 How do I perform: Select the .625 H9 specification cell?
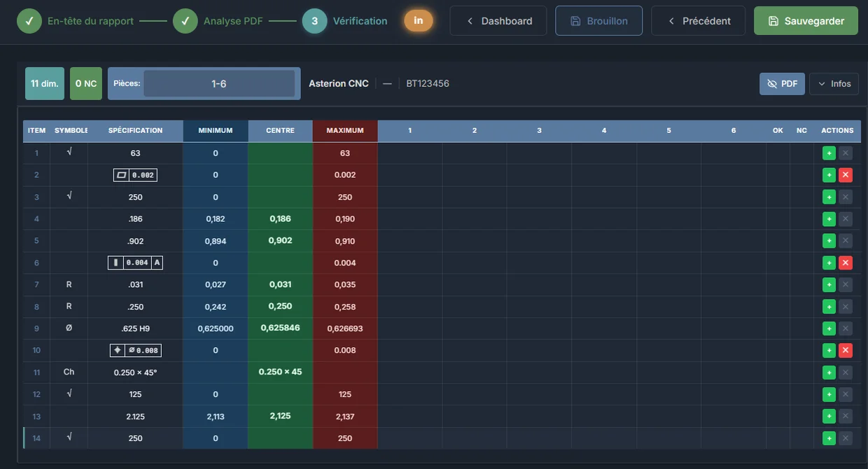pos(136,328)
